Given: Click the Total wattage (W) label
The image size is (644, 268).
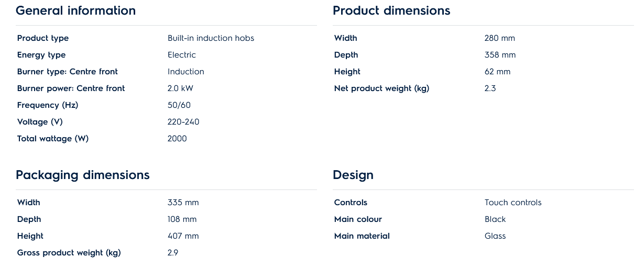Looking at the screenshot, I should tap(53, 139).
